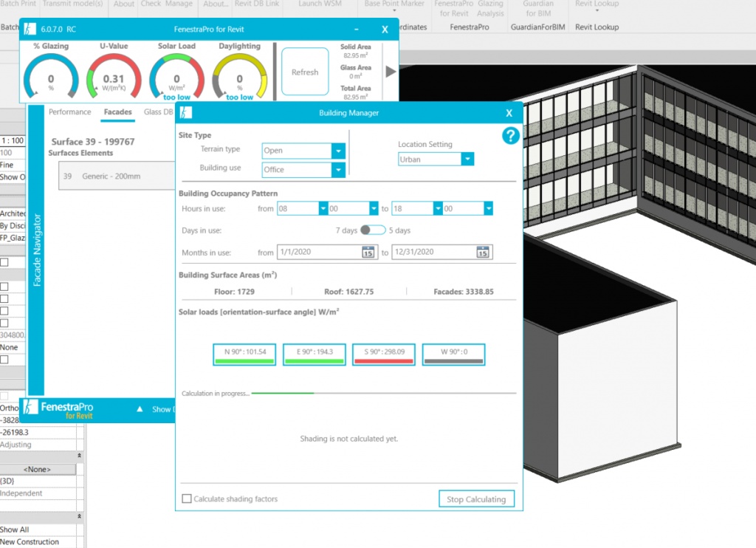
Task: Close the Building Manager dialog
Action: click(509, 113)
